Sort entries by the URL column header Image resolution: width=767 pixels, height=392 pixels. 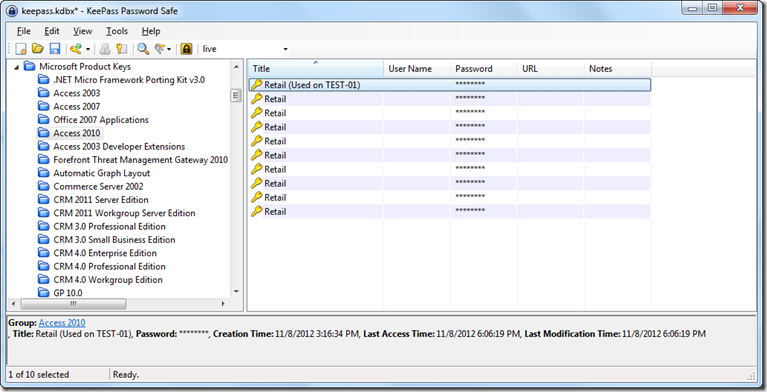[x=551, y=69]
